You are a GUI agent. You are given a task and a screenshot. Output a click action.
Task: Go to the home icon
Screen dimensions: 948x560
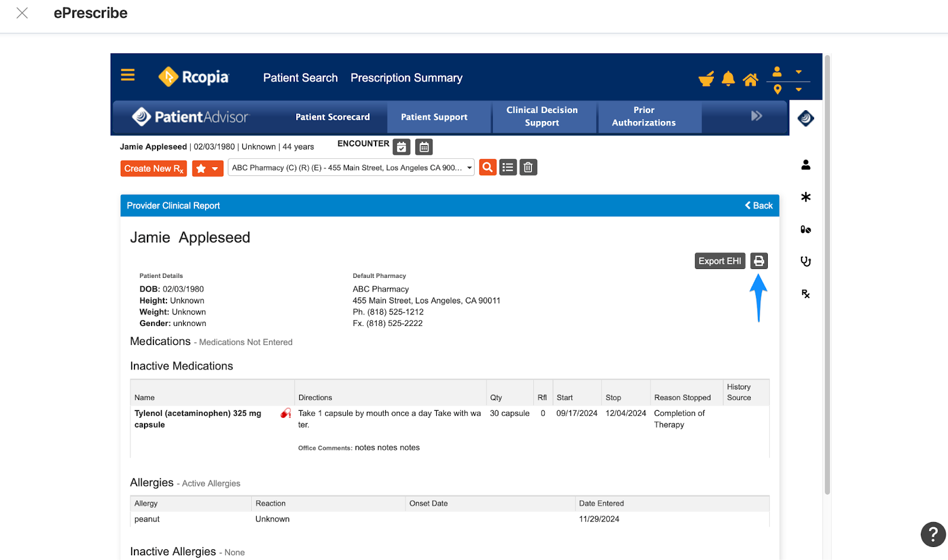tap(751, 79)
